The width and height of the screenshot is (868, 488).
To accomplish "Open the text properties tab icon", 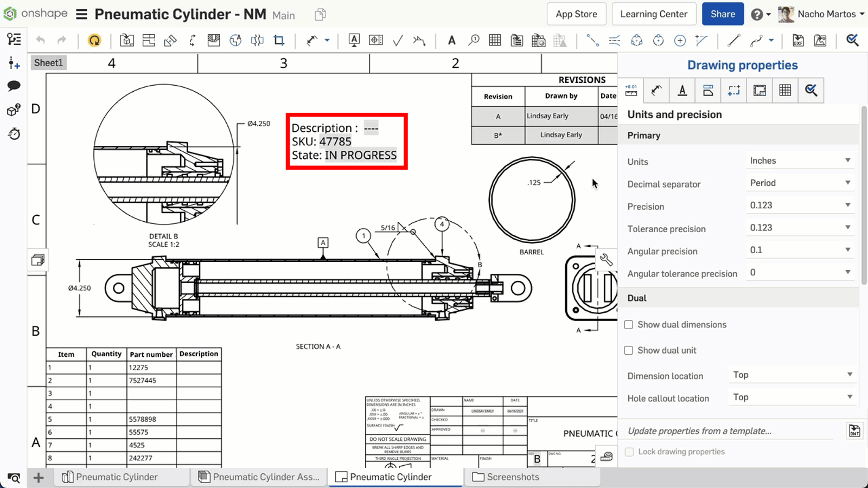I will 682,91.
